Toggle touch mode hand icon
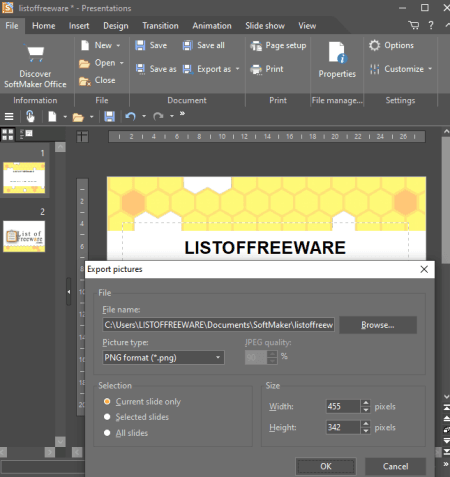The height and width of the screenshot is (477, 450). 30,116
